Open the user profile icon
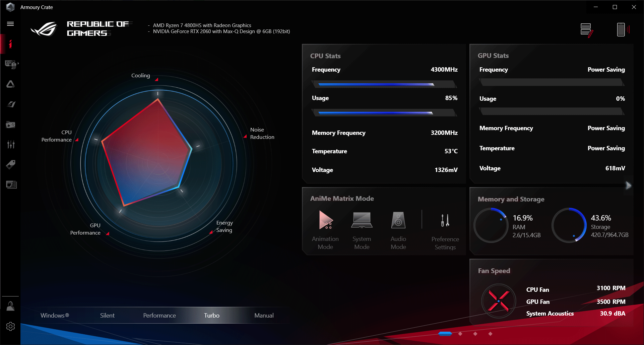644x345 pixels. [10, 306]
